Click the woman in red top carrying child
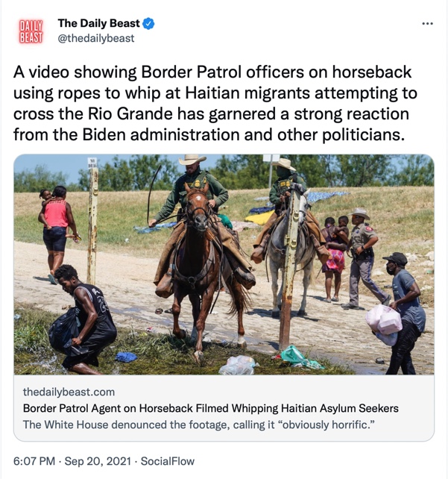The height and width of the screenshot is (479, 448). 57,233
